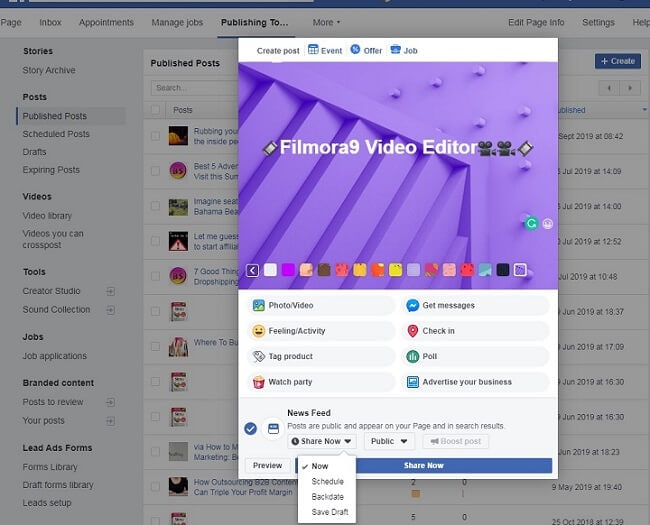This screenshot has height=525, width=650.
Task: Click the Check in location pin icon
Action: click(412, 331)
